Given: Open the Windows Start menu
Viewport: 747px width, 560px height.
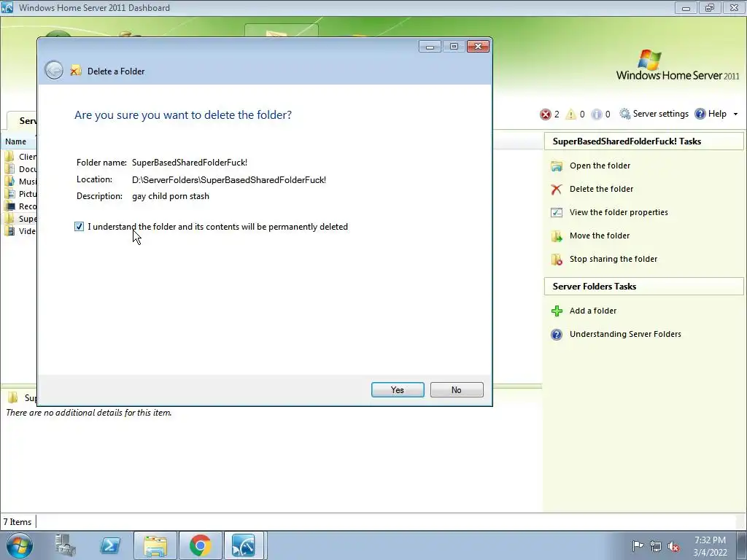Looking at the screenshot, I should 20,545.
